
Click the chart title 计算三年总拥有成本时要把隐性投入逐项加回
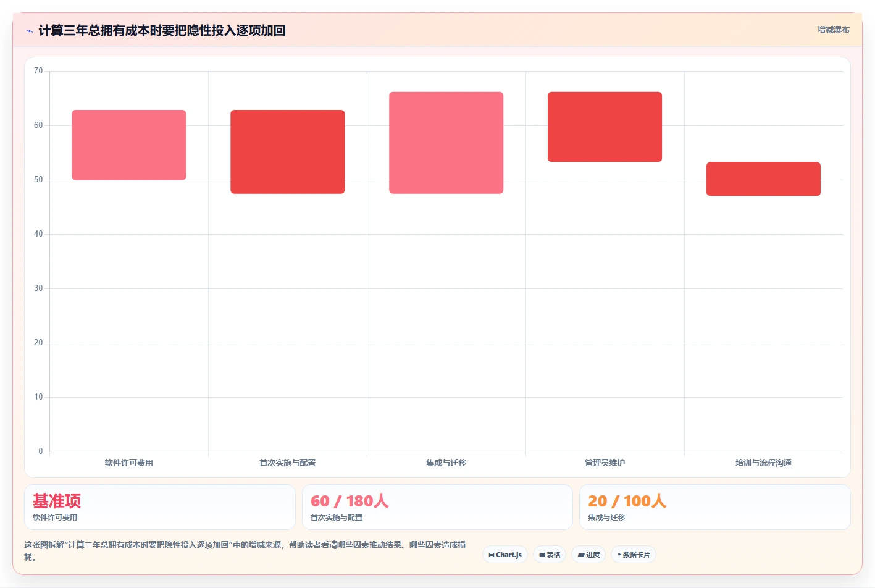pos(162,31)
